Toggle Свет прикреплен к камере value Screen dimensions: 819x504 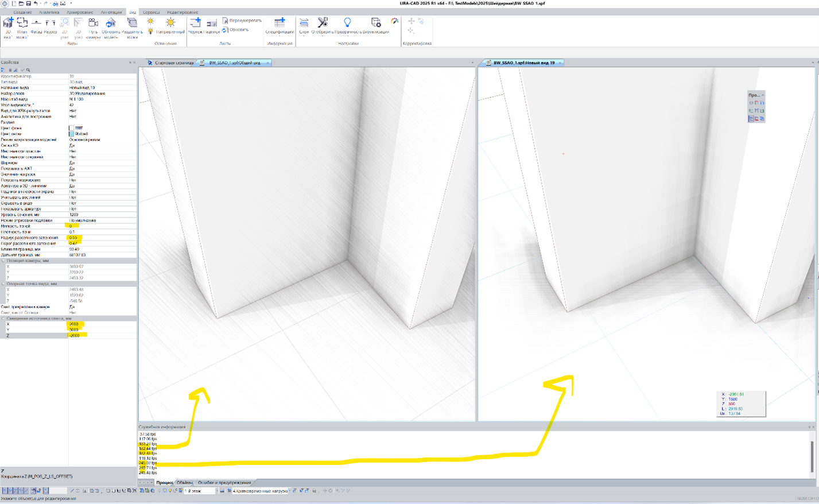click(72, 307)
